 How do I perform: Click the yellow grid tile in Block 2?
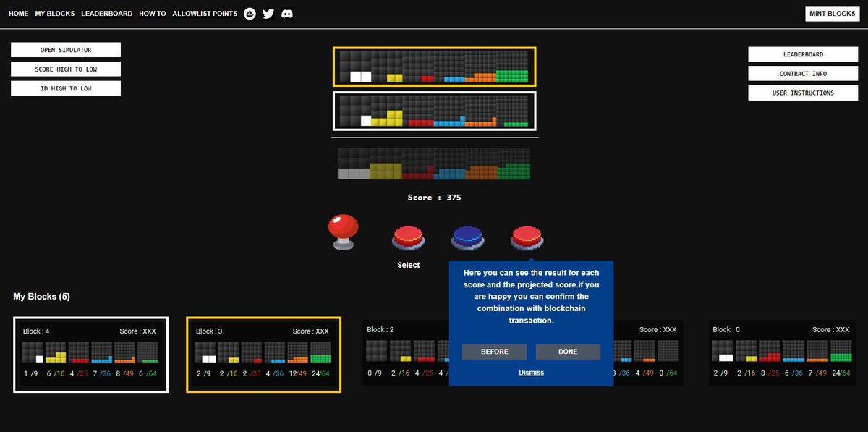pos(400,351)
